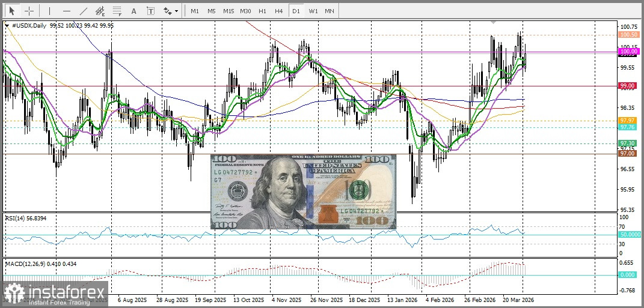Viewport: 644px width, 308px height.
Task: Toggle the M15 timeframe button
Action: pyautogui.click(x=228, y=11)
